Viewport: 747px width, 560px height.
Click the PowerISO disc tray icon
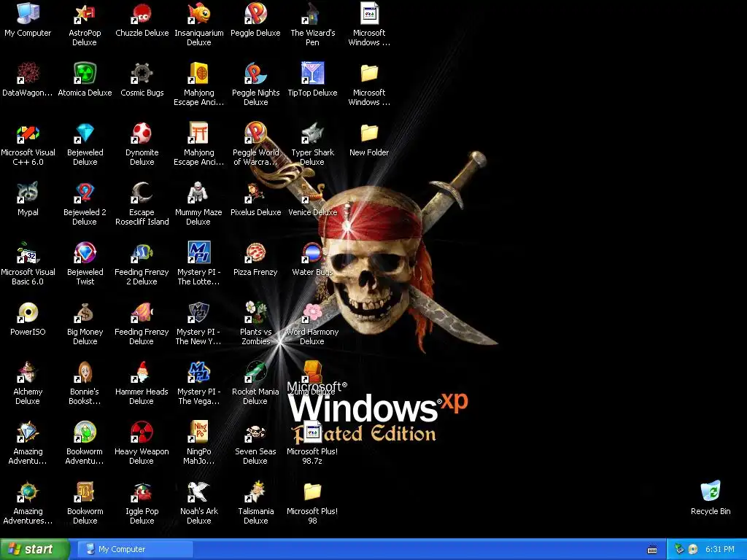[x=693, y=549]
